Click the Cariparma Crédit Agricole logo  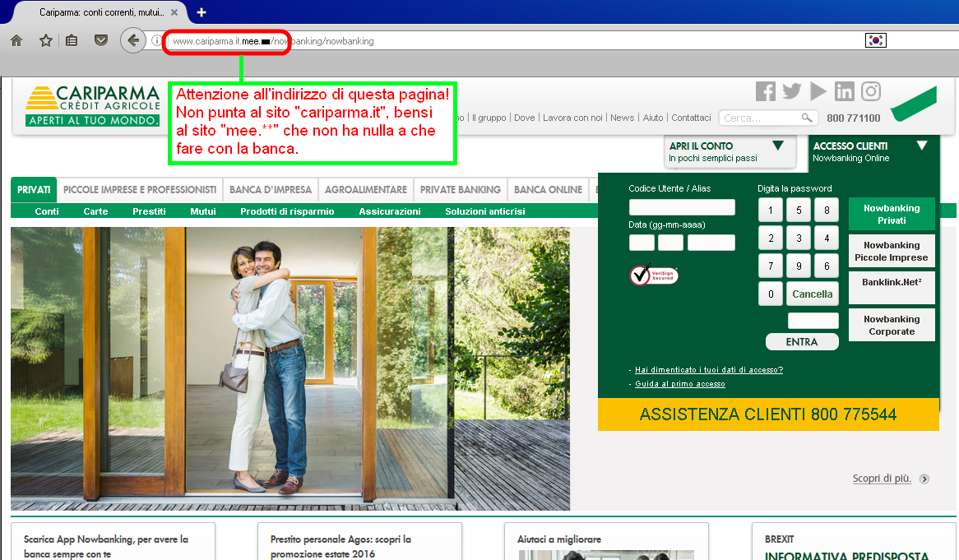92,105
